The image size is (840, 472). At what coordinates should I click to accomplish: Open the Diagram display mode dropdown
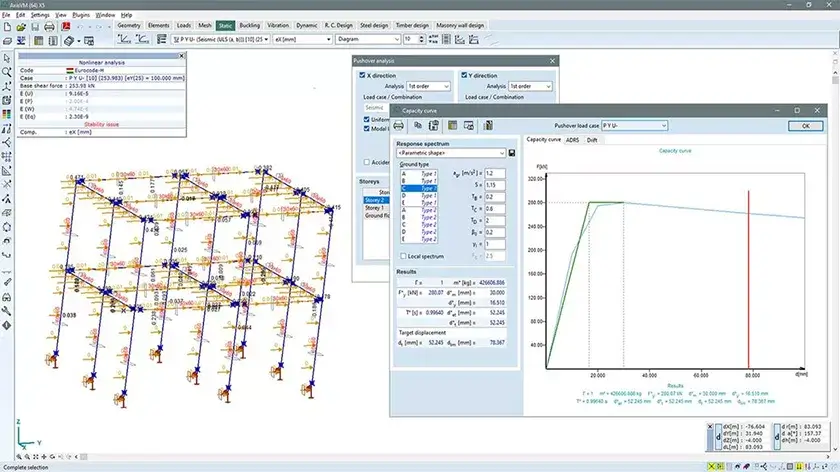pos(368,39)
